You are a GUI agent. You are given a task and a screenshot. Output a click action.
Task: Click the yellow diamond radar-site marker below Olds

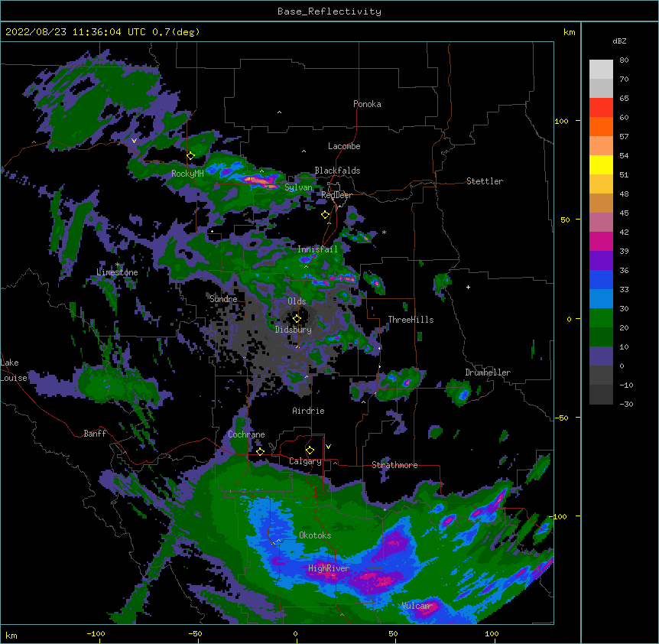click(297, 319)
